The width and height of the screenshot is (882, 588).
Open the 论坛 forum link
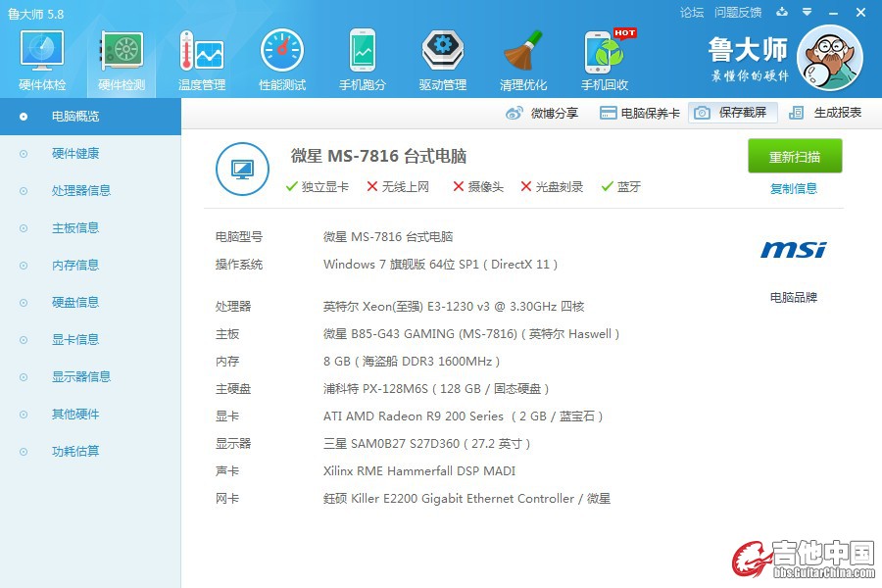click(x=691, y=13)
